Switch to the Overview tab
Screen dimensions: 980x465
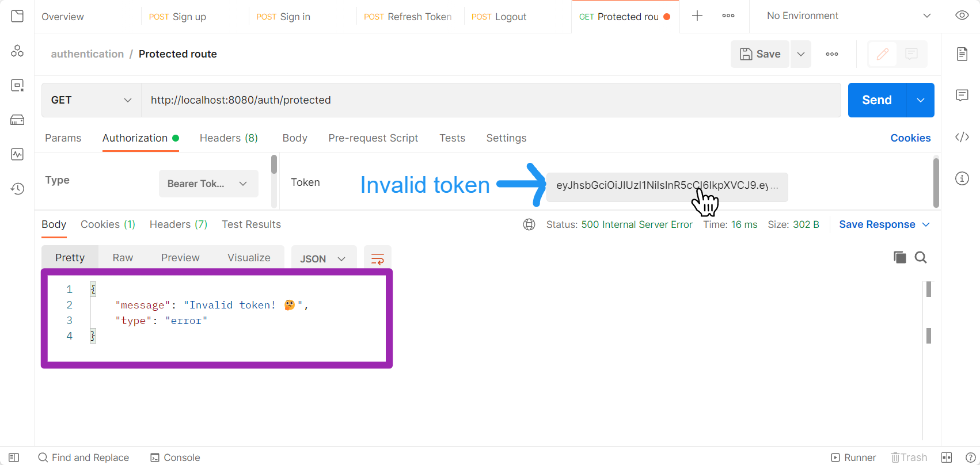[x=63, y=17]
